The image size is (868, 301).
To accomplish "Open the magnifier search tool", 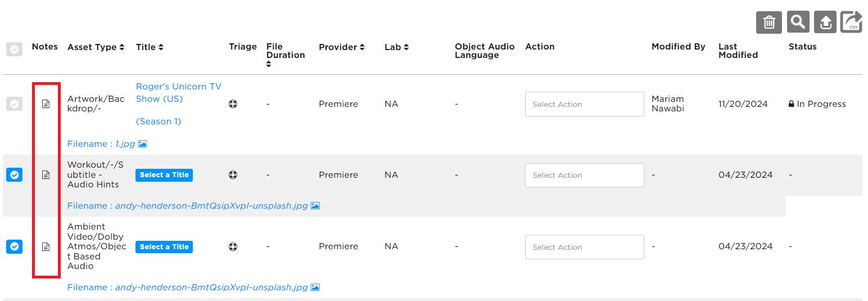I will [x=797, y=23].
